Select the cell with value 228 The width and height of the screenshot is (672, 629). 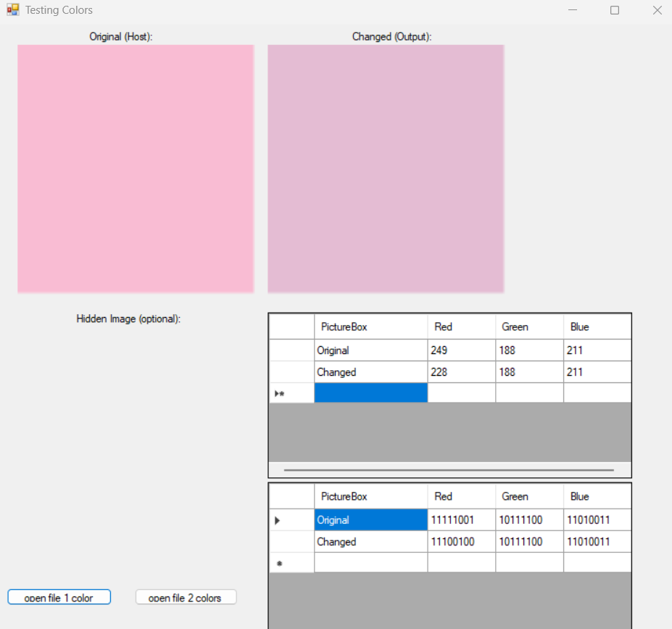point(461,372)
